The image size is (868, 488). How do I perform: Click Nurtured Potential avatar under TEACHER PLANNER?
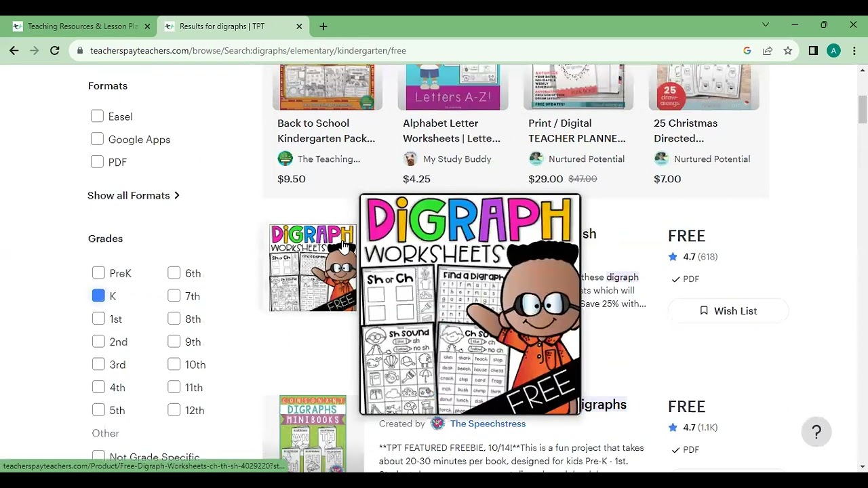(536, 159)
